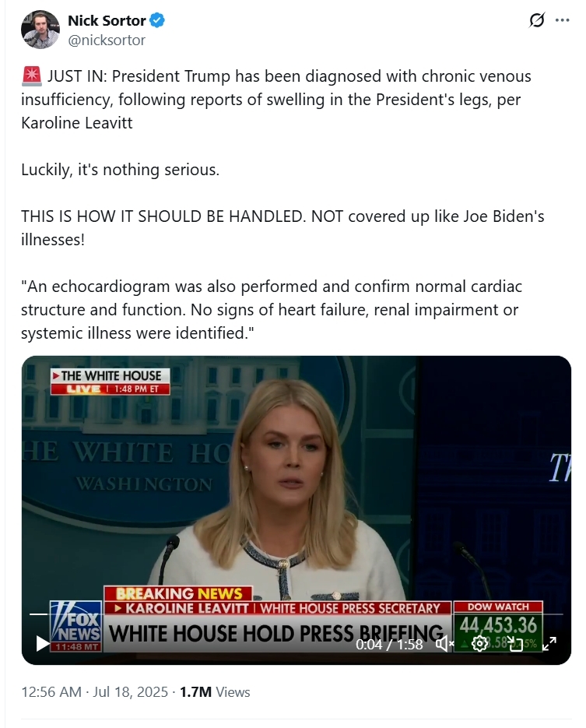The height and width of the screenshot is (728, 586).
Task: Toggle picture-in-picture mode for video
Action: point(515,643)
